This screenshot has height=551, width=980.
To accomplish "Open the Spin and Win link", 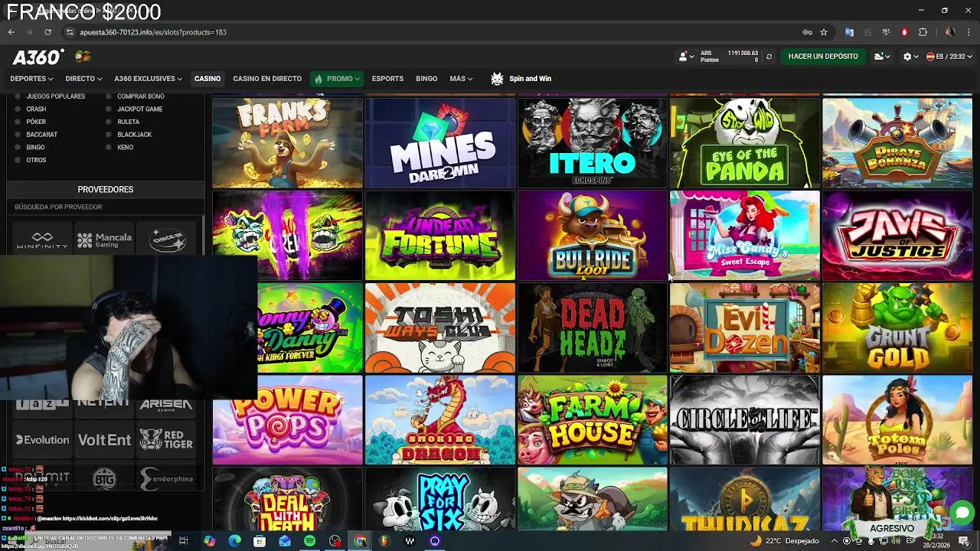I will click(x=530, y=79).
